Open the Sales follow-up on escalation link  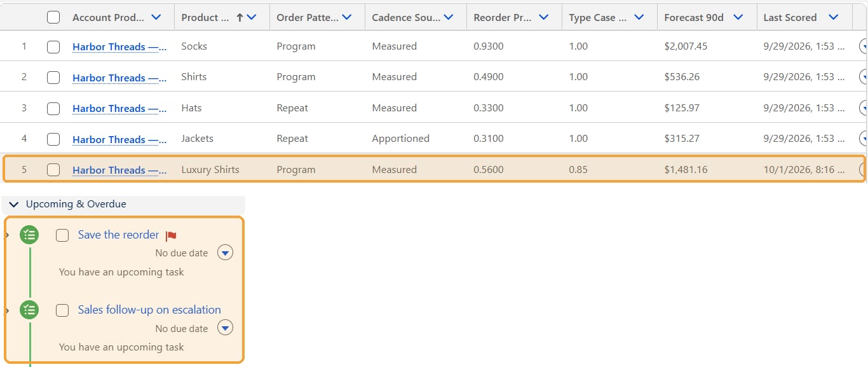click(x=149, y=310)
